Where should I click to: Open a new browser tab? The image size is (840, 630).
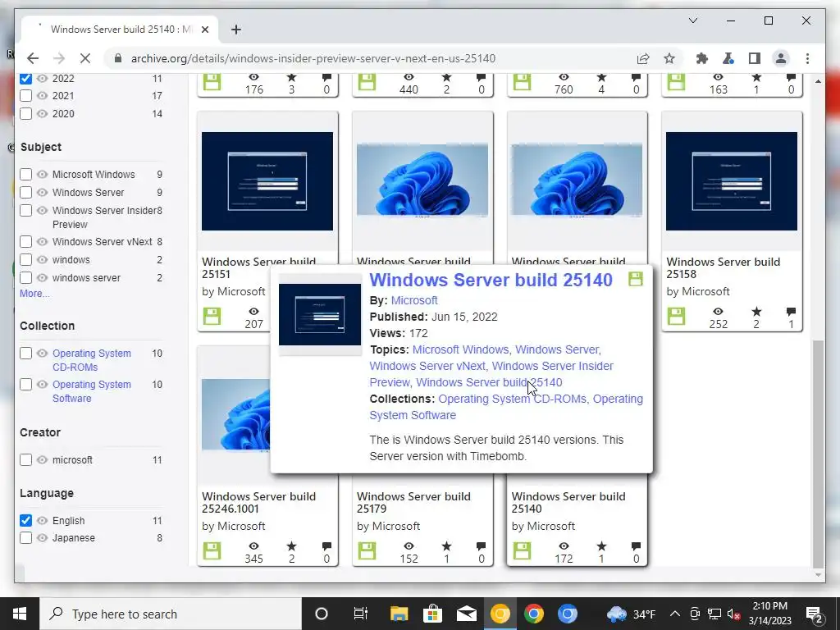click(235, 30)
